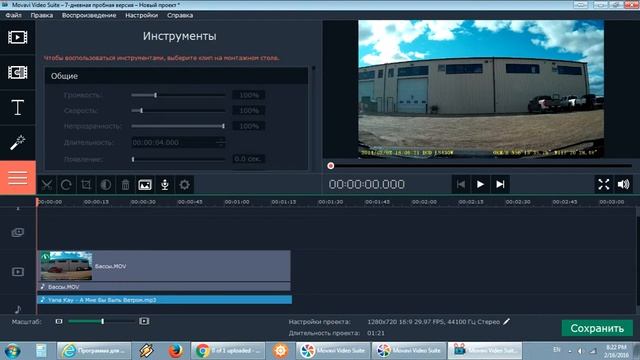Jump to previous frame button
This screenshot has width=640, height=360.
[x=461, y=184]
